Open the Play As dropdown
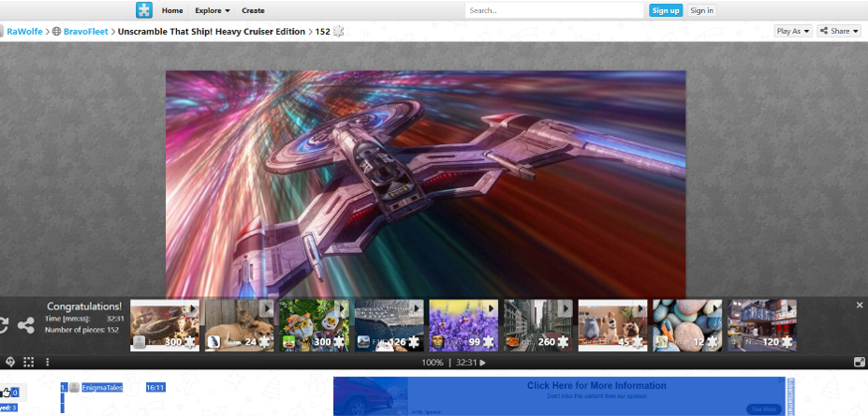 (x=793, y=31)
